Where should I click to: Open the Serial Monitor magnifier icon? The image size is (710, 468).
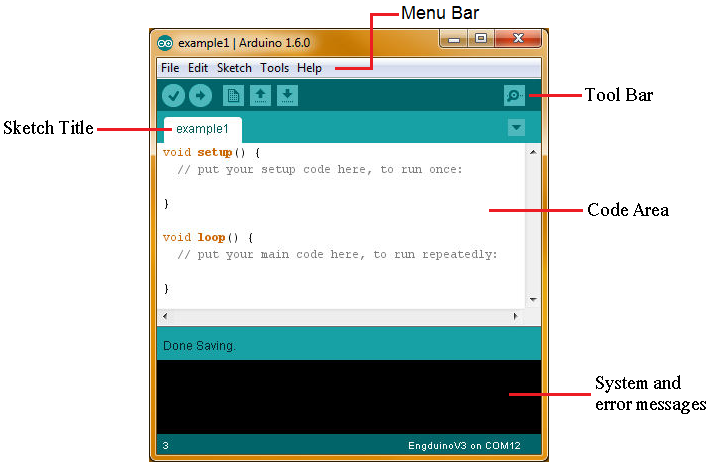pyautogui.click(x=514, y=96)
